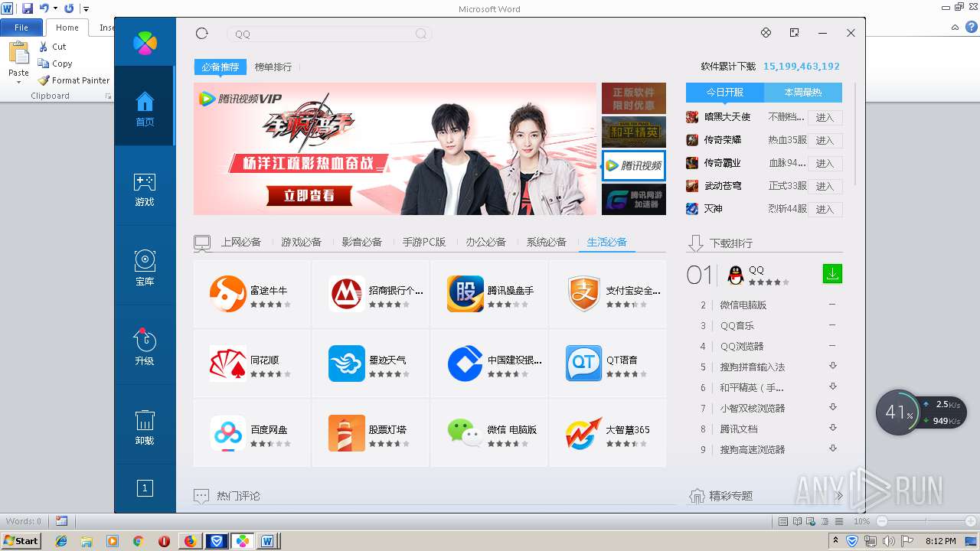The width and height of the screenshot is (980, 551).
Task: Open the 中国建设银行 app icon
Action: (x=465, y=364)
